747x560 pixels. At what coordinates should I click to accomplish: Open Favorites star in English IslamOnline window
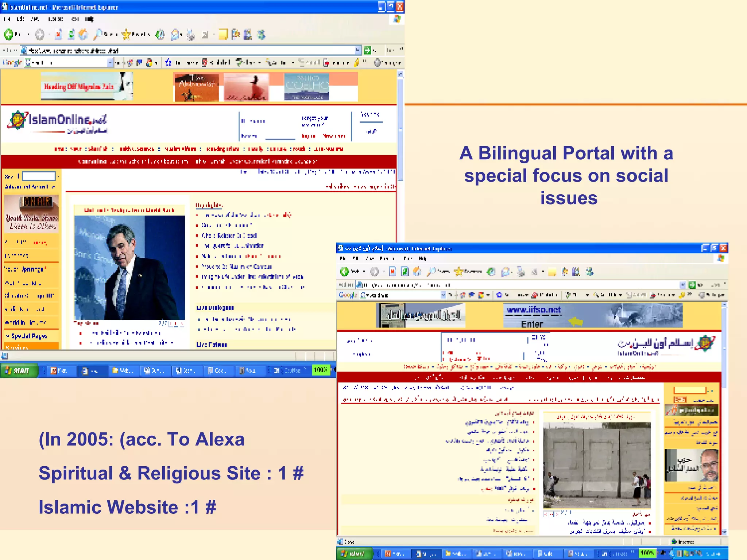pos(136,35)
